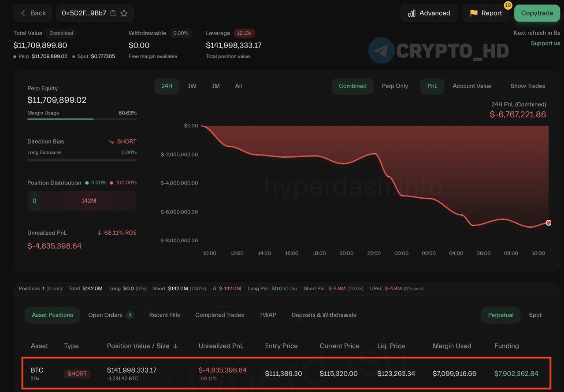Image resolution: width=564 pixels, height=392 pixels.
Task: Select the 1M time range
Action: pos(215,86)
